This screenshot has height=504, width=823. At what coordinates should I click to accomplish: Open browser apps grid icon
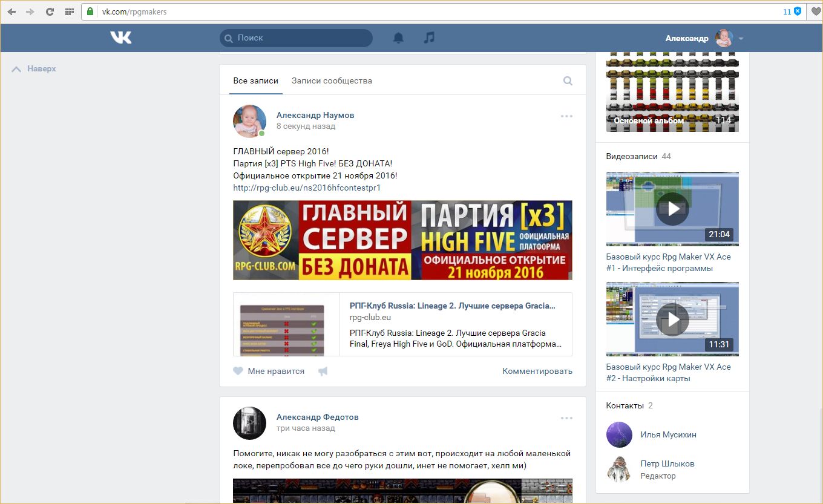70,11
